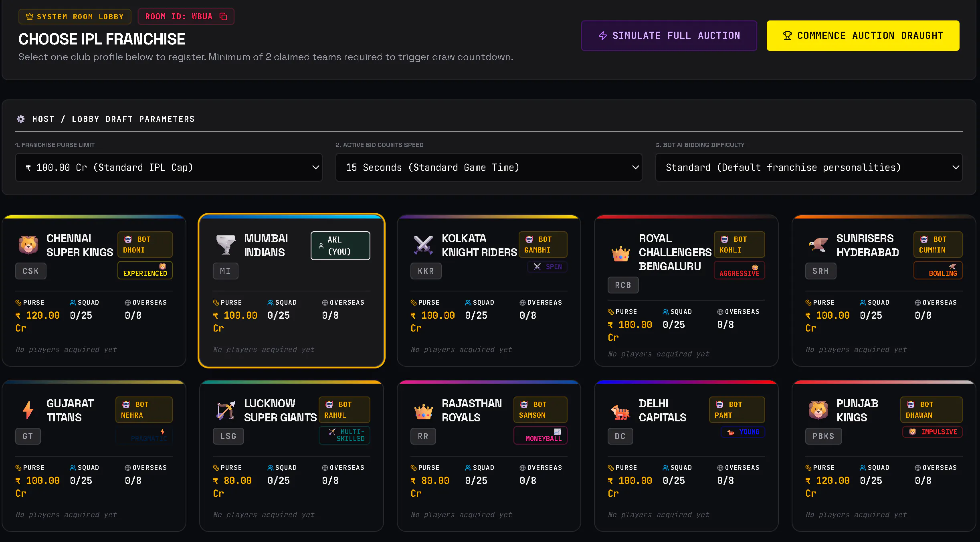This screenshot has width=980, height=542.
Task: Click the Chennai Super Kings lion logo
Action: (x=28, y=245)
